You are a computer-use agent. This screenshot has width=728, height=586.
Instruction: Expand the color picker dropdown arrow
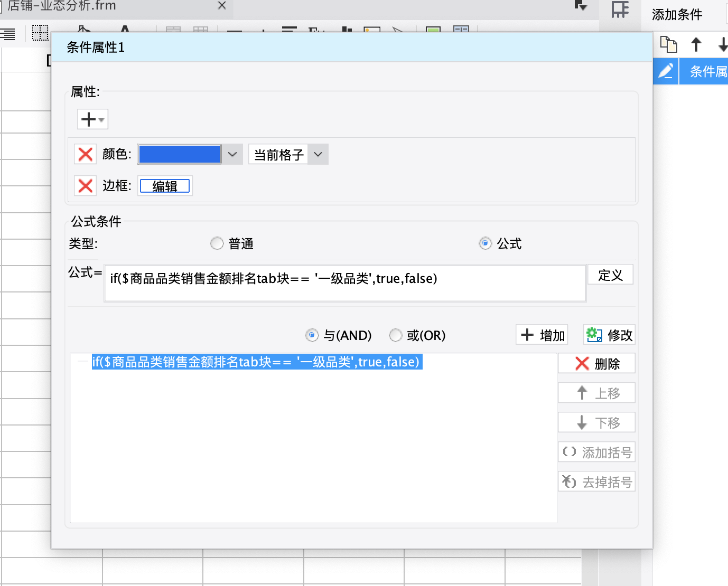(x=232, y=154)
